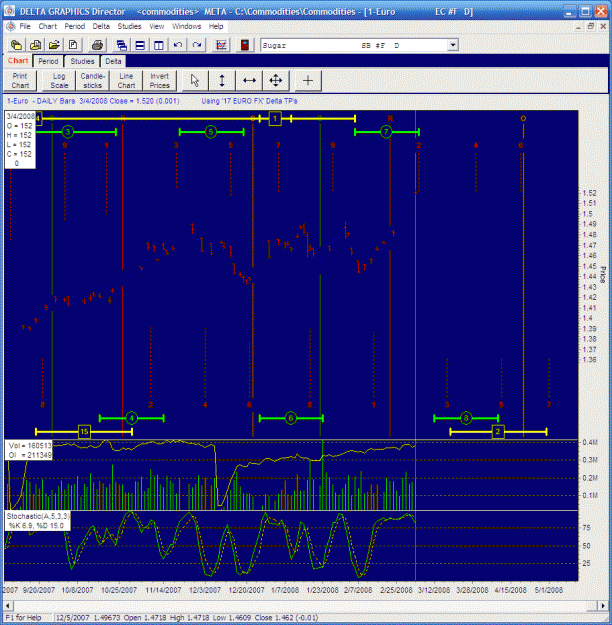Click the yellow square marker 2
This screenshot has width=612, height=625.
tap(498, 432)
